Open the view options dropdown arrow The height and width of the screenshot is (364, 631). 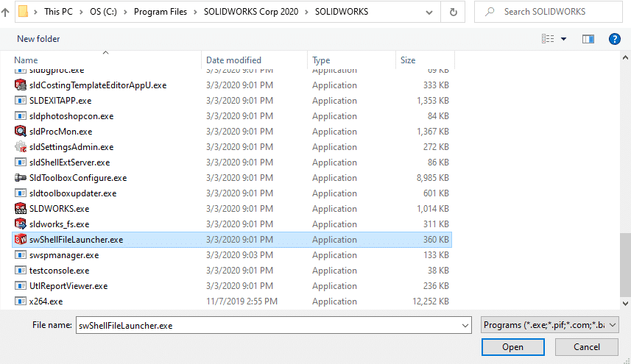[564, 39]
